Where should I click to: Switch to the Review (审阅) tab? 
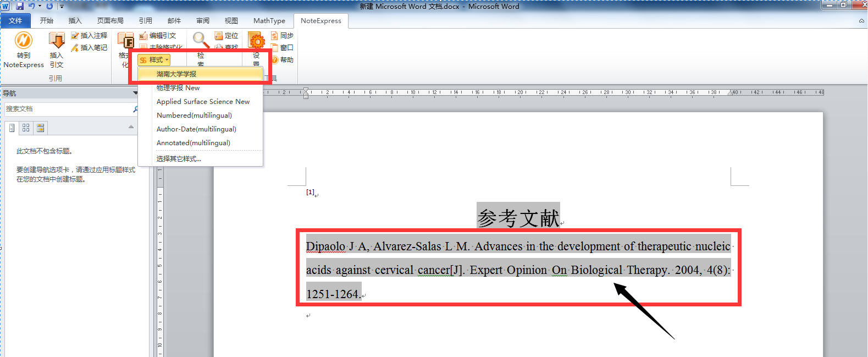pyautogui.click(x=203, y=21)
